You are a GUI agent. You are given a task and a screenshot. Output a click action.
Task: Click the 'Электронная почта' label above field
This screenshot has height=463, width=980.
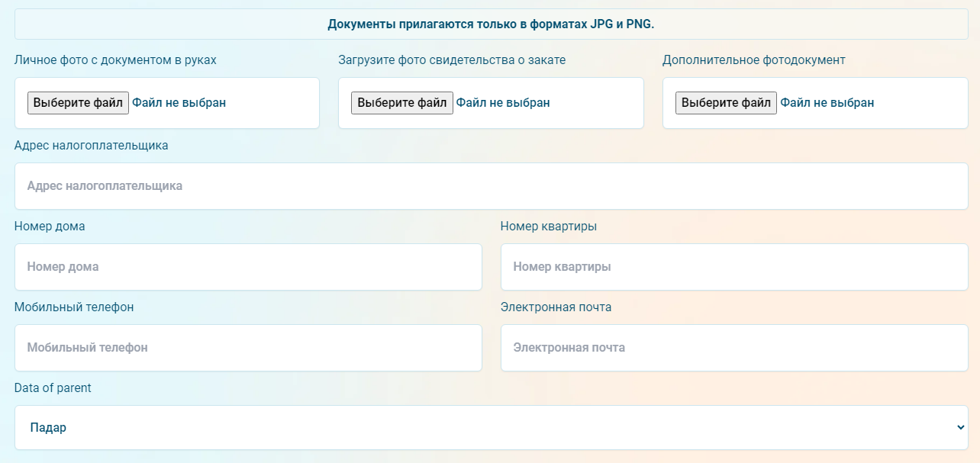[556, 307]
